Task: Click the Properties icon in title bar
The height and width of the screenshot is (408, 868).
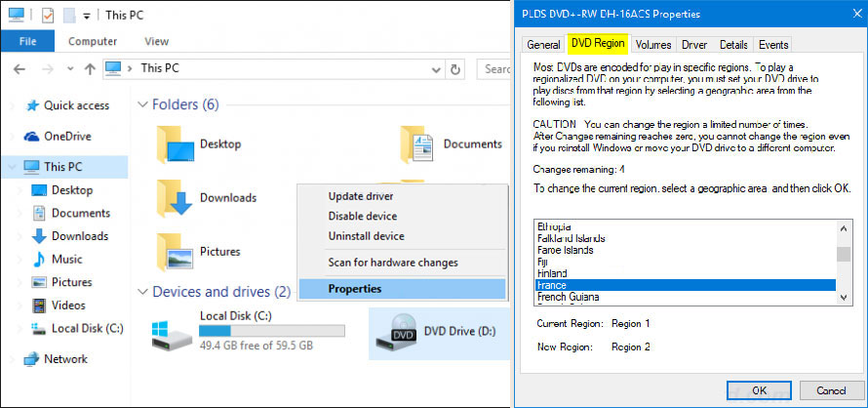Action: [x=48, y=15]
